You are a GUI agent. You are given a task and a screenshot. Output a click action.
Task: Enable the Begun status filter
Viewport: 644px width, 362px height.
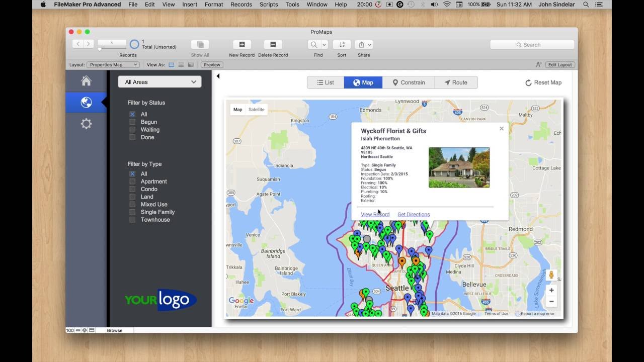(x=132, y=122)
